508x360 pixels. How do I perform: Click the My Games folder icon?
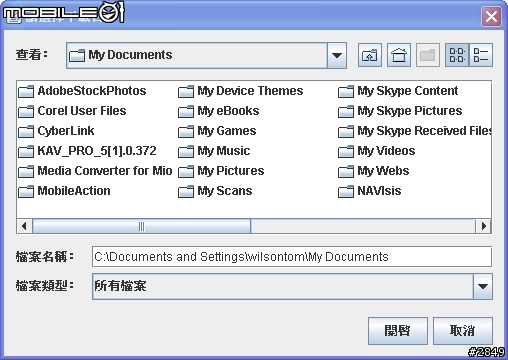tap(186, 131)
